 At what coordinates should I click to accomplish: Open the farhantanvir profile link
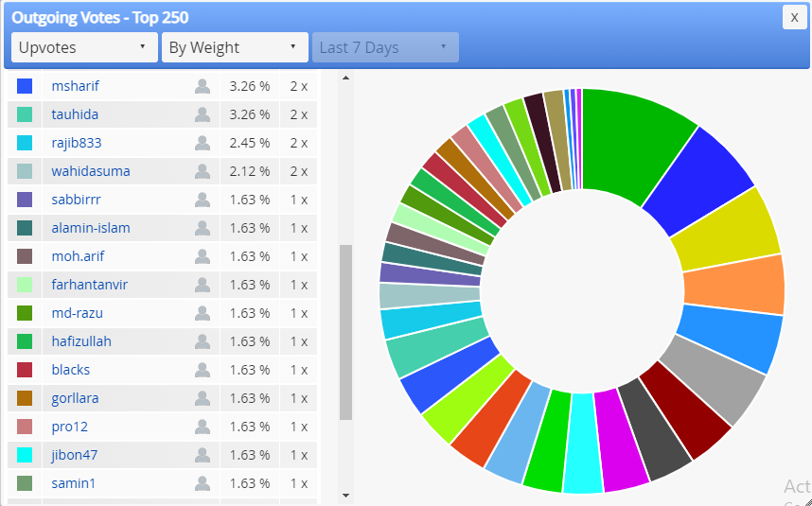coord(90,285)
